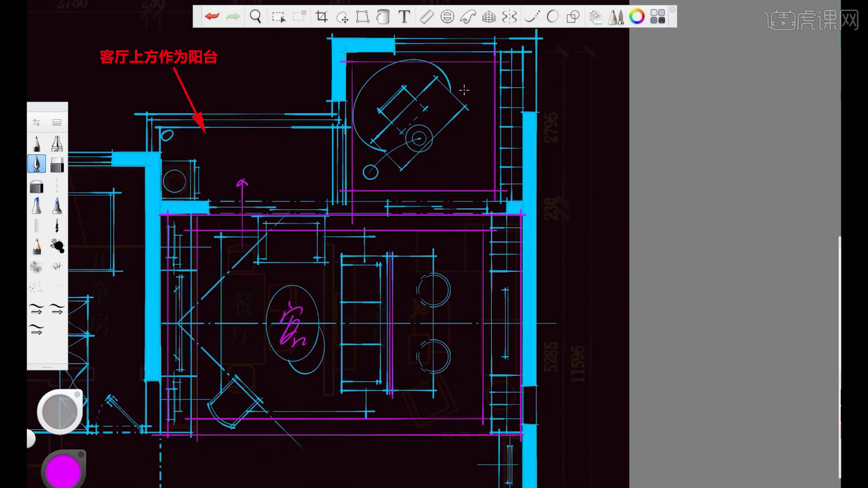
Task: Toggle the French Curve guide
Action: pos(468,17)
